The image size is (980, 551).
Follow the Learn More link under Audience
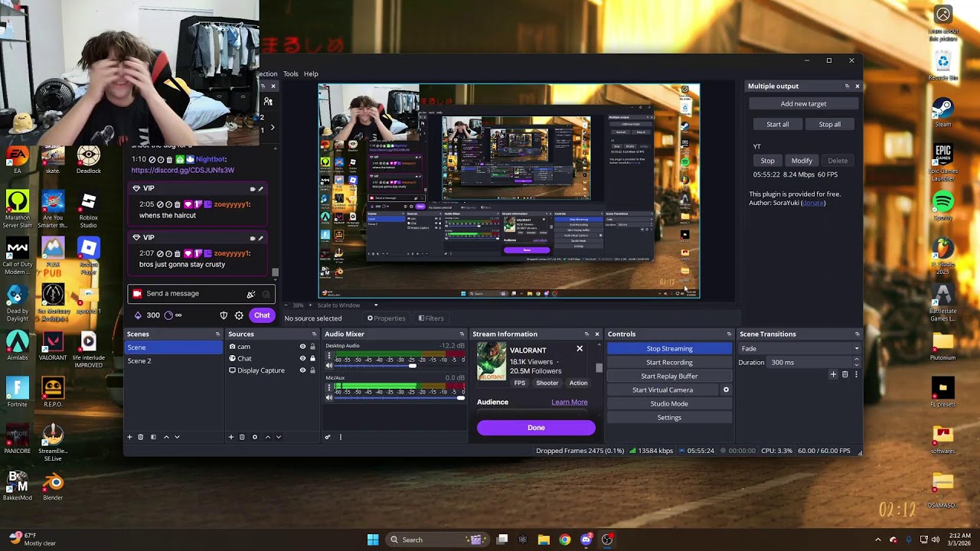(x=570, y=403)
